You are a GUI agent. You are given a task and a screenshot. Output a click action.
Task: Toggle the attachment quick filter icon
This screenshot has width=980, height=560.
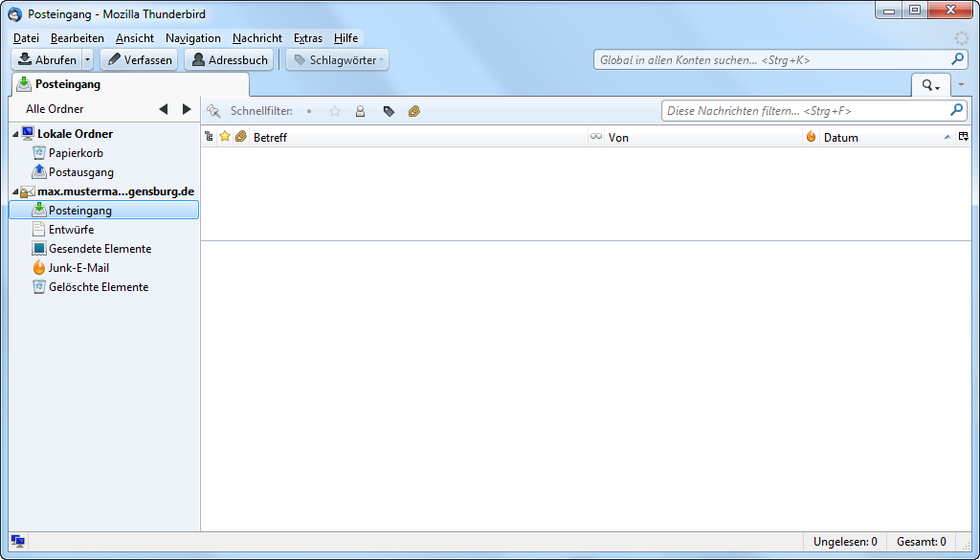point(413,111)
